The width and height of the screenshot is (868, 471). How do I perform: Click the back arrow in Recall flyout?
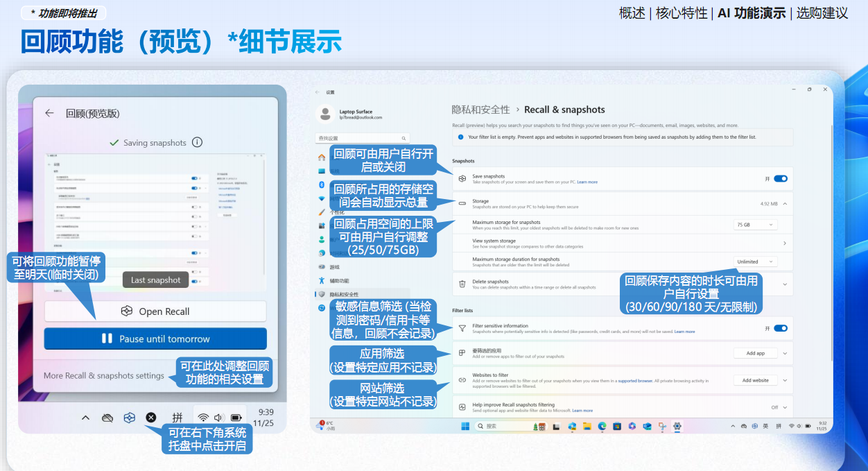[49, 113]
